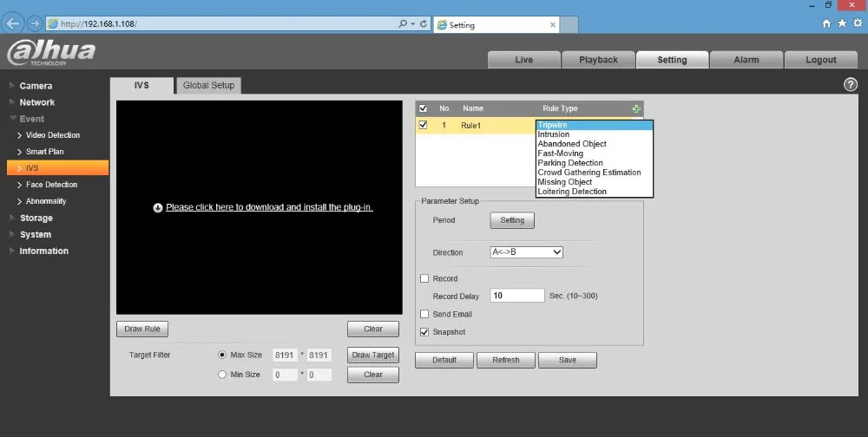The width and height of the screenshot is (868, 437).
Task: Choose Parking Detection rule type
Action: pos(595,163)
